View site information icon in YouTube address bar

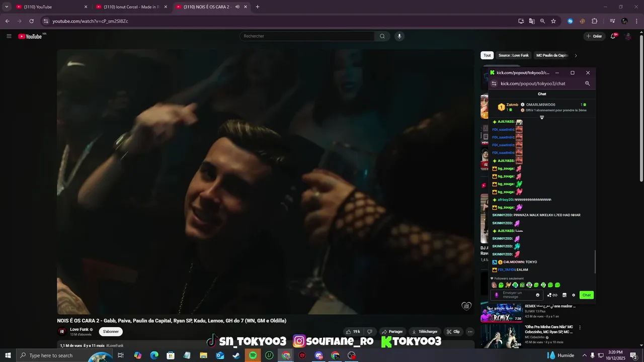coord(46,21)
